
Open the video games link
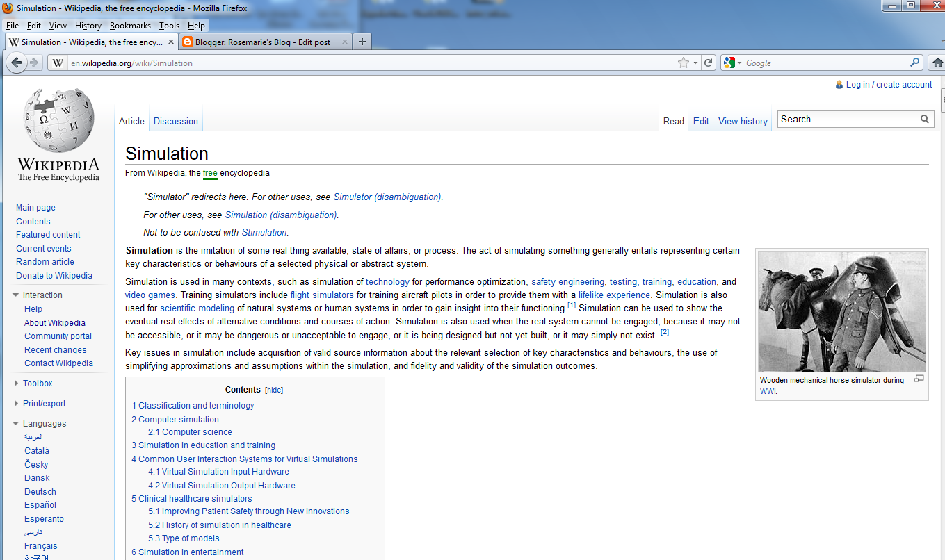(150, 295)
